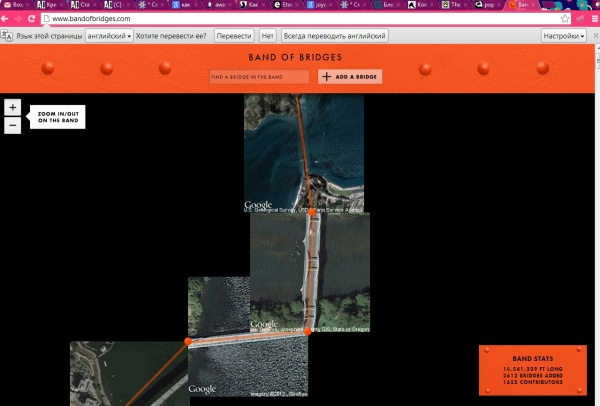Click 'Всегда переводить английский' button
Image resolution: width=600 pixels, height=406 pixels.
334,36
